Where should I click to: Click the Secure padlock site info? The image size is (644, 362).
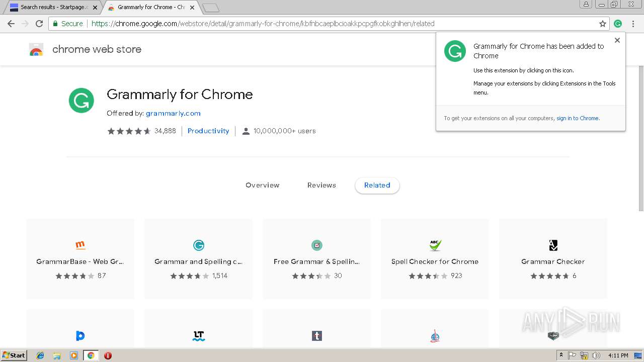tap(67, 24)
